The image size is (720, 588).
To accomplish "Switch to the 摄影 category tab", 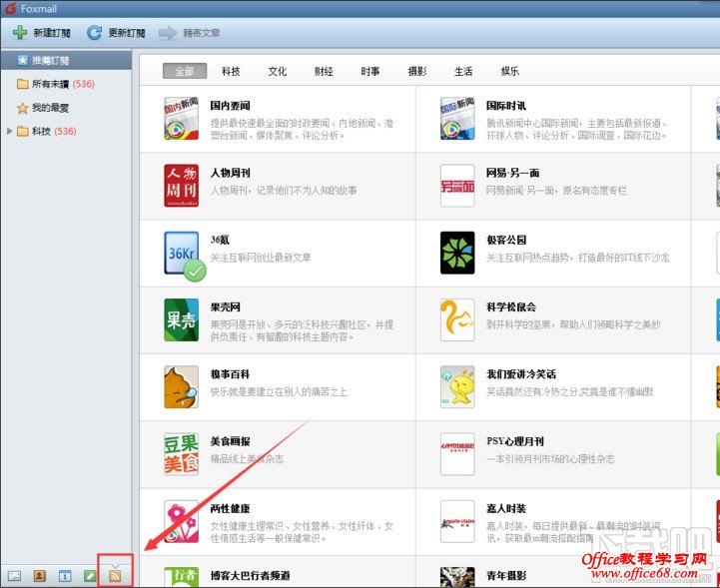I will pyautogui.click(x=417, y=71).
